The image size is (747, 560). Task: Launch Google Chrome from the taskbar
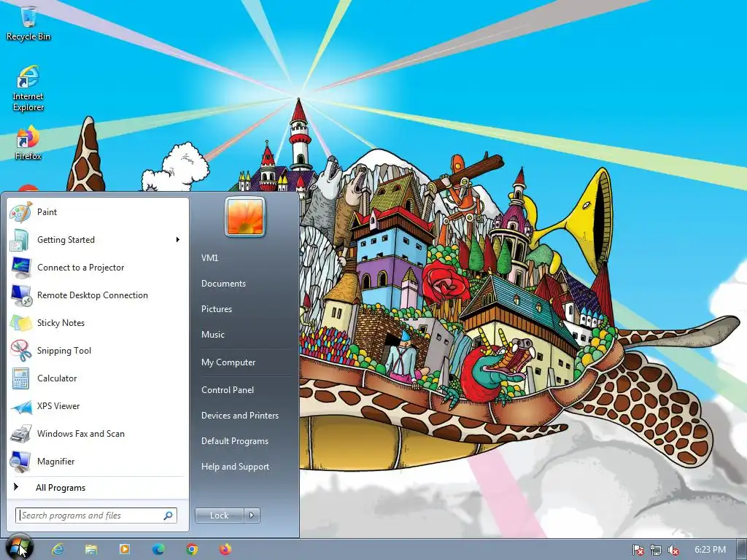192,550
